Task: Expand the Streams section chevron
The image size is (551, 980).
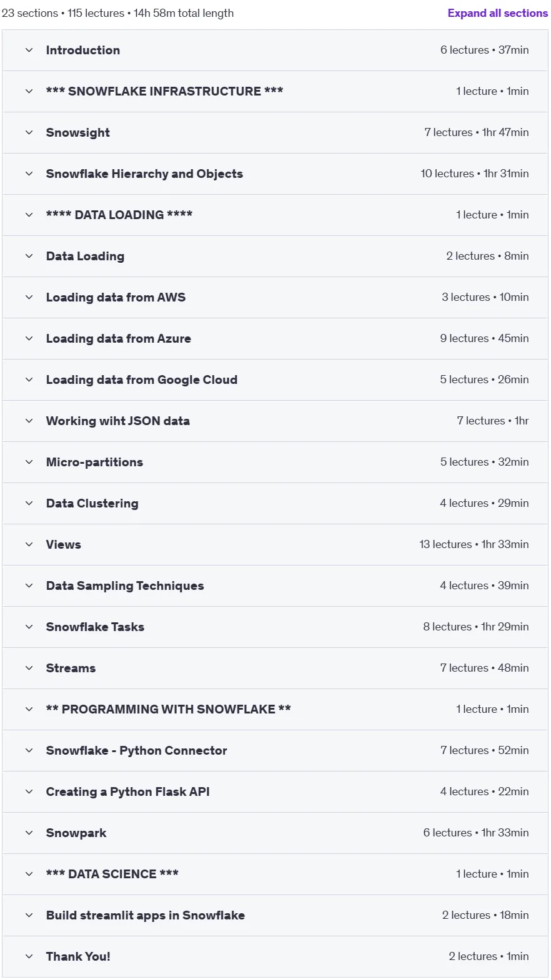Action: tap(29, 668)
